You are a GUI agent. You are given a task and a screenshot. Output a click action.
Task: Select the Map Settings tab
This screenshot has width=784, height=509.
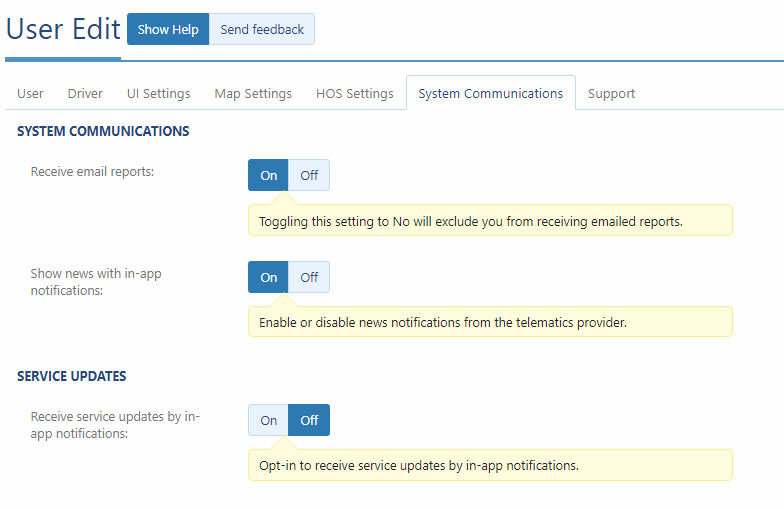click(253, 93)
